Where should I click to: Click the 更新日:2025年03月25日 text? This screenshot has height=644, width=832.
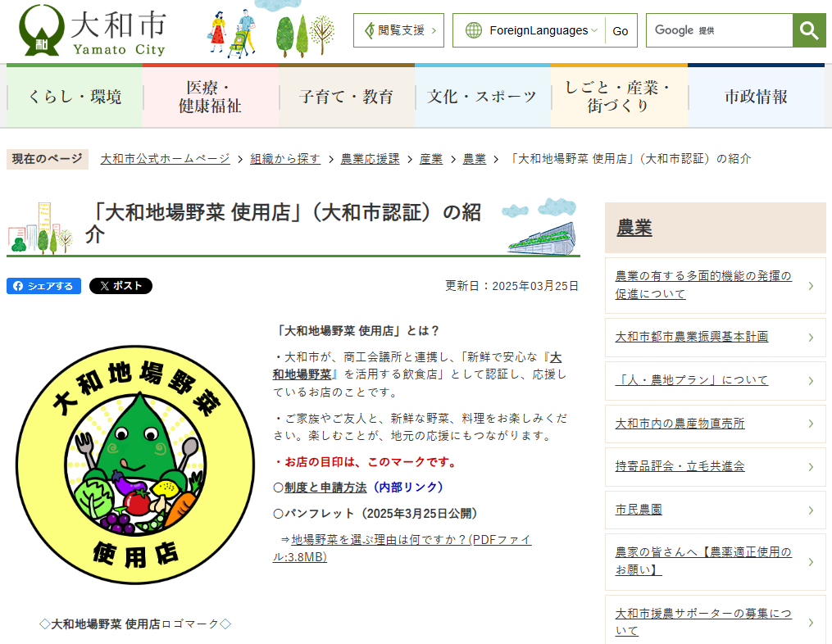click(x=511, y=286)
